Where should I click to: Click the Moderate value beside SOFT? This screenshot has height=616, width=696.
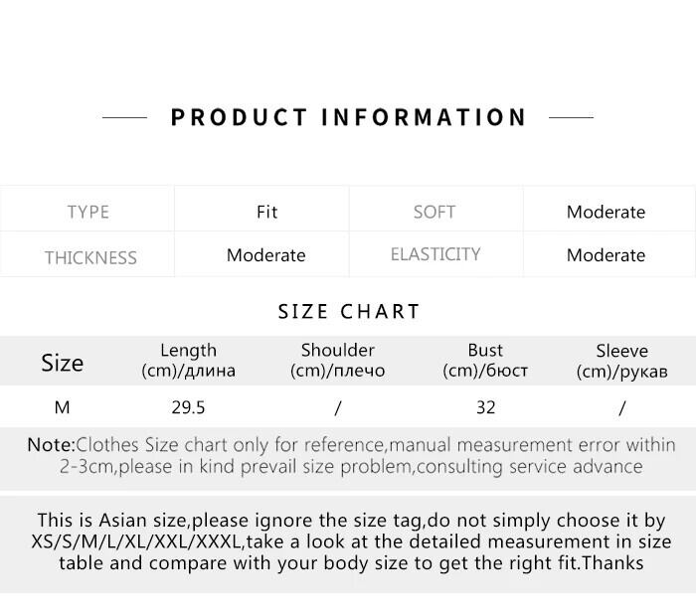606,212
